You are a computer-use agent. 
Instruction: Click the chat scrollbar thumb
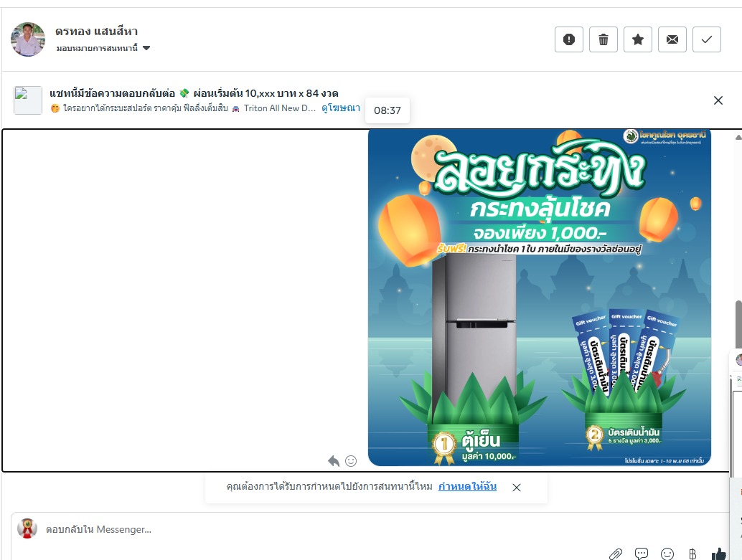(x=738, y=325)
